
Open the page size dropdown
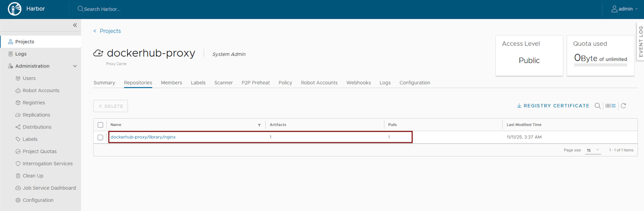(593, 150)
